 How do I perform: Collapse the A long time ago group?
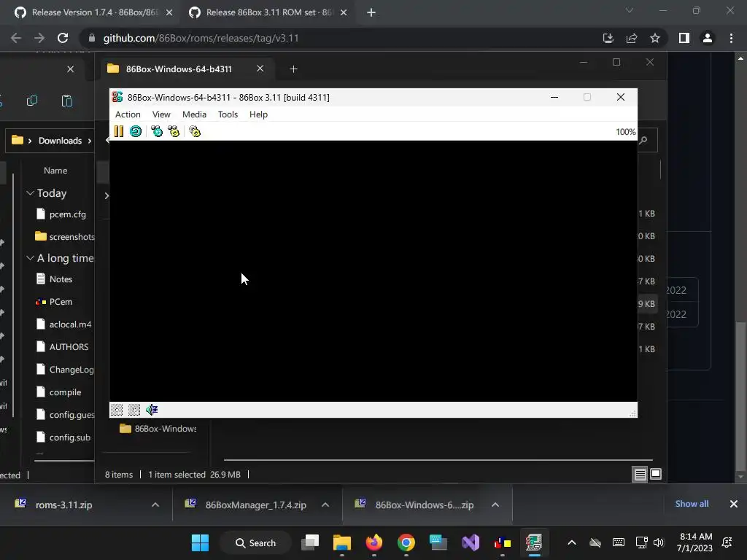(30, 257)
